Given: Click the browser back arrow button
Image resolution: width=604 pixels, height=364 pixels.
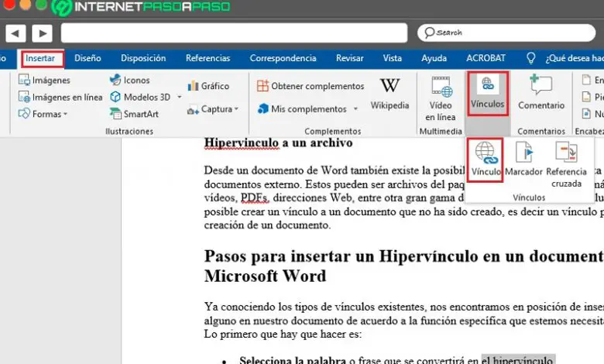Looking at the screenshot, I should point(15,33).
